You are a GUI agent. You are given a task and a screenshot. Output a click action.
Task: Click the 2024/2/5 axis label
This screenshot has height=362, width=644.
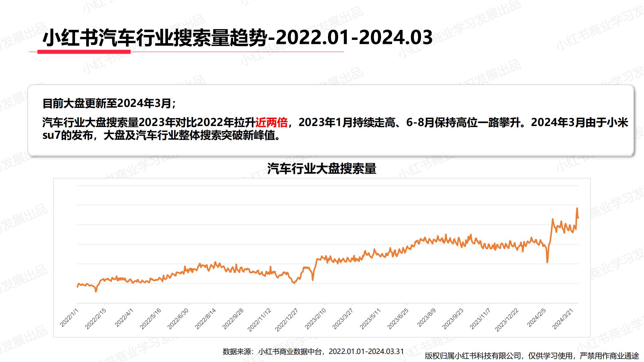pos(537,318)
